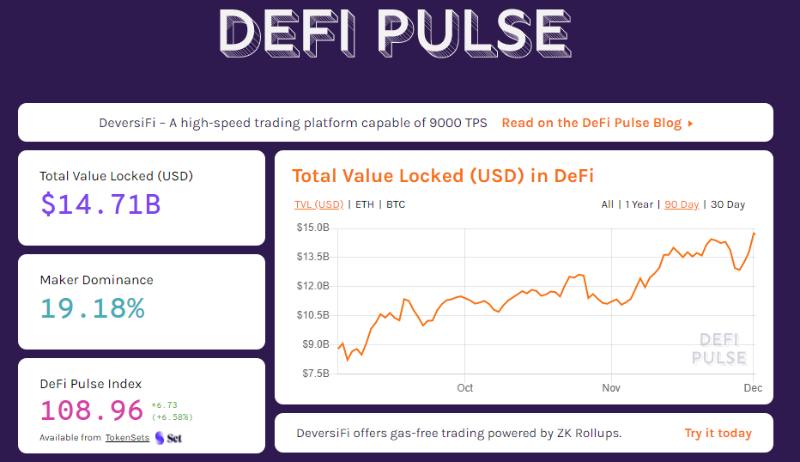Click the $14.71B total value figure

point(100,205)
